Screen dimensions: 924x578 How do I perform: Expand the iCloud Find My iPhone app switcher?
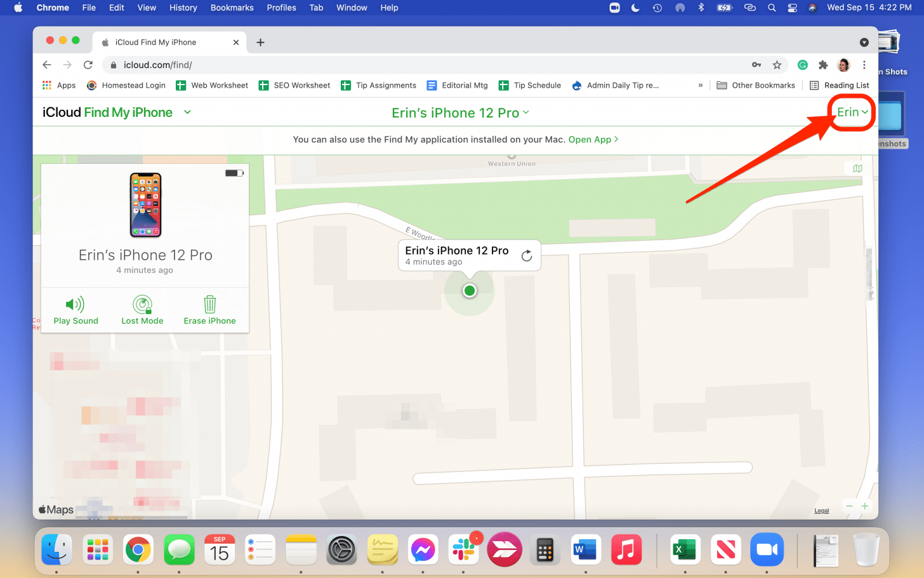pos(187,112)
